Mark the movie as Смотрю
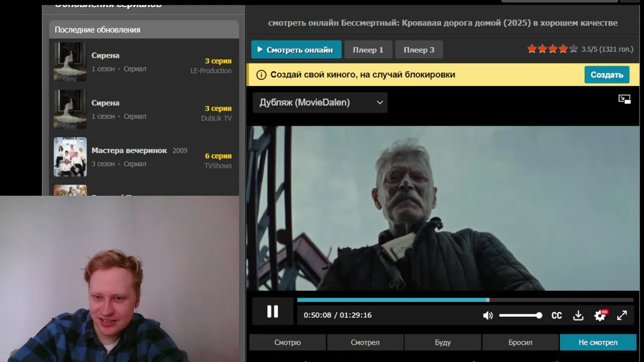The image size is (644, 362). pyautogui.click(x=288, y=342)
